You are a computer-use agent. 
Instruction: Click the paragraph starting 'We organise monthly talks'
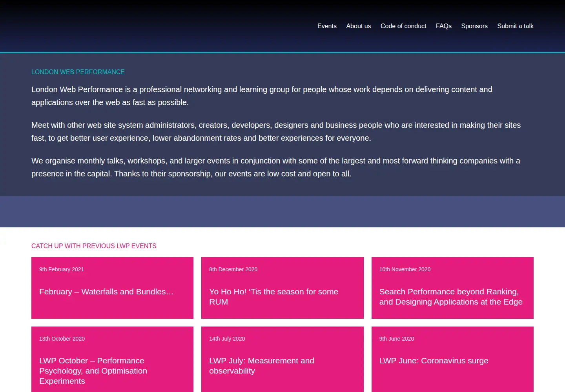click(x=276, y=167)
